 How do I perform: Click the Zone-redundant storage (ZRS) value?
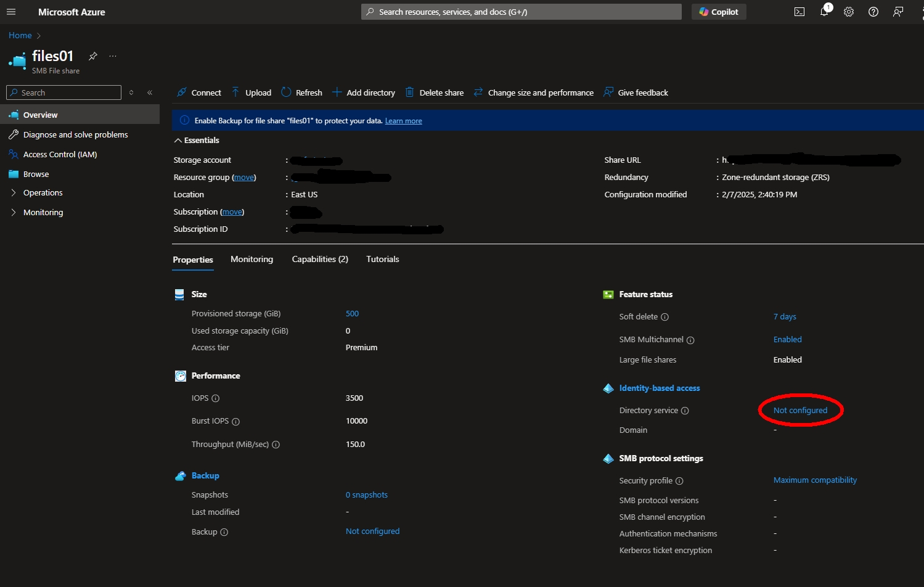[x=775, y=178]
